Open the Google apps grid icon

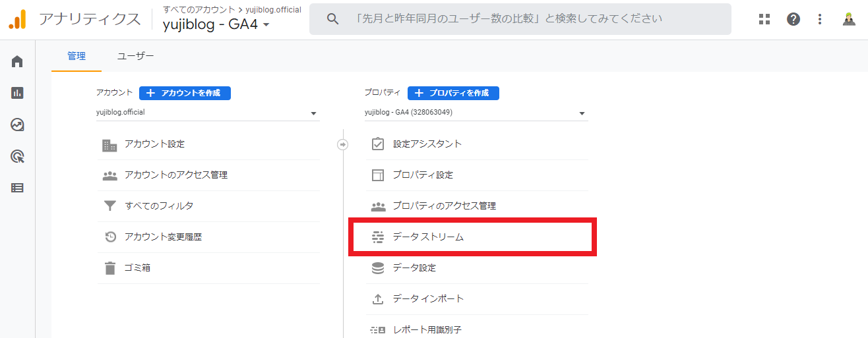764,19
